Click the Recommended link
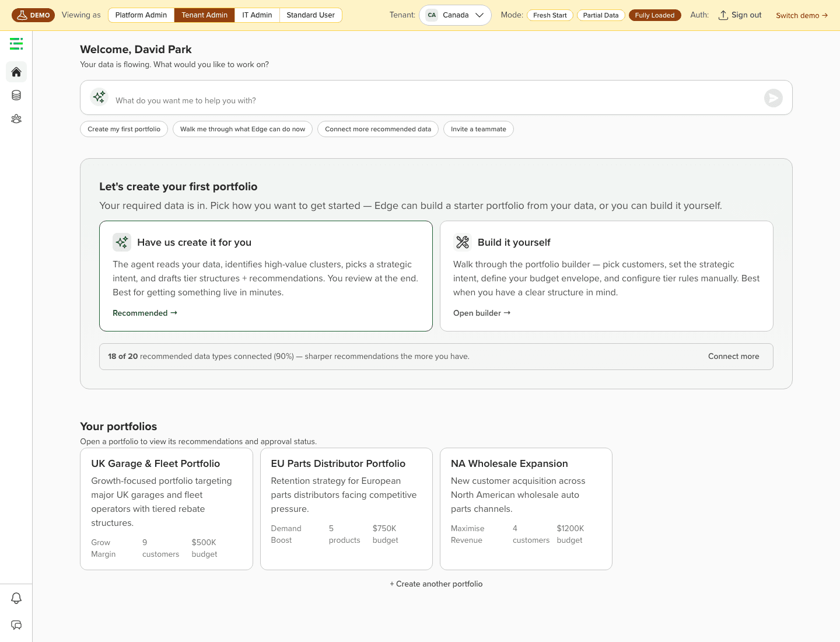The width and height of the screenshot is (840, 642). pyautogui.click(x=145, y=313)
